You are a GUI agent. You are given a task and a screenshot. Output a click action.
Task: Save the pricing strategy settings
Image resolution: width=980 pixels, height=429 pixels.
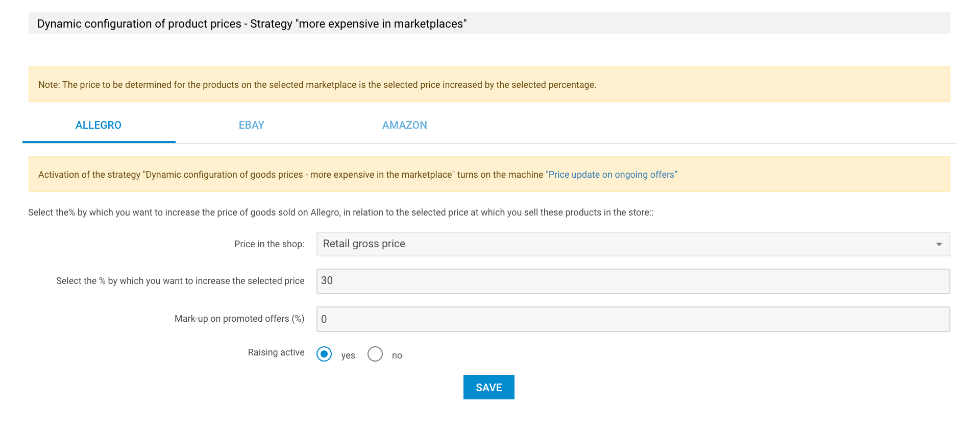click(x=489, y=387)
